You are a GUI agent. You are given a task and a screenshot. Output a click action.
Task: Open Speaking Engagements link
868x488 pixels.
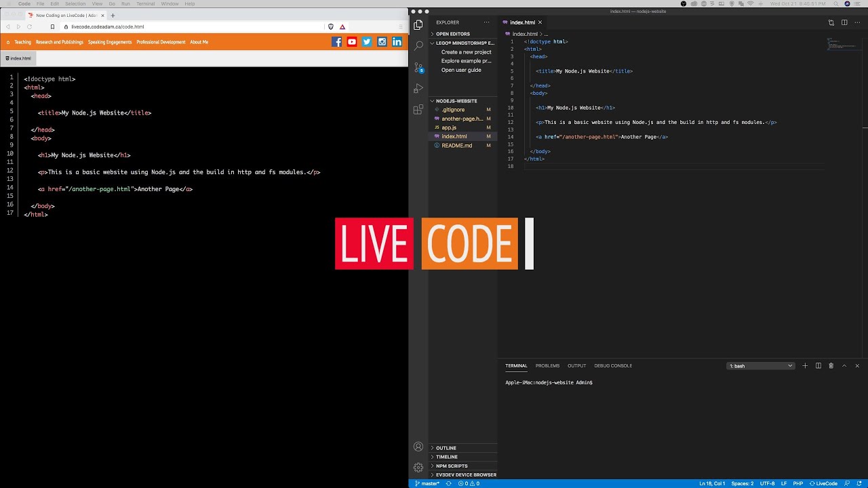(x=110, y=42)
